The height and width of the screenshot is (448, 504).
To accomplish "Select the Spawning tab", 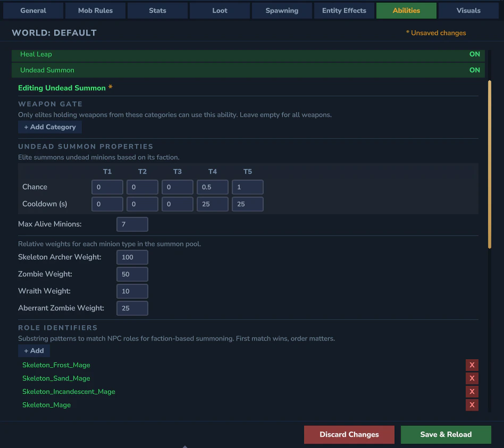I will pos(282,11).
